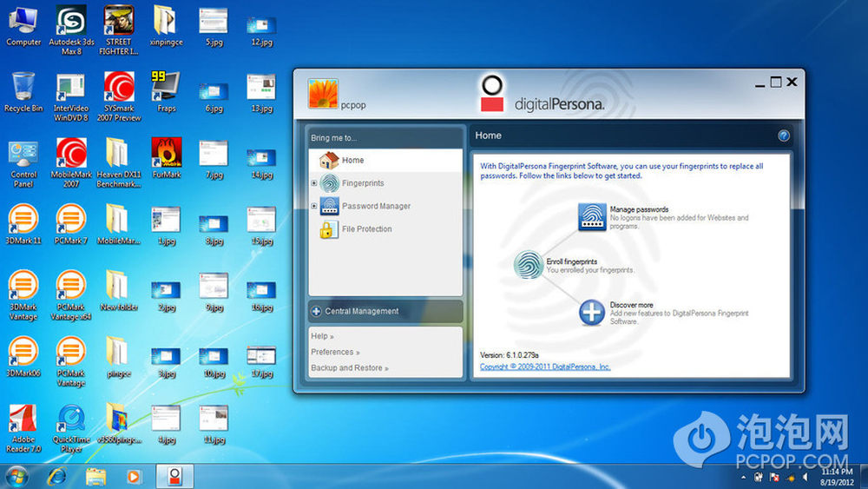Select the Autodesk 3ds Max 8 icon
Viewport: 868px width, 489px height.
point(71,30)
